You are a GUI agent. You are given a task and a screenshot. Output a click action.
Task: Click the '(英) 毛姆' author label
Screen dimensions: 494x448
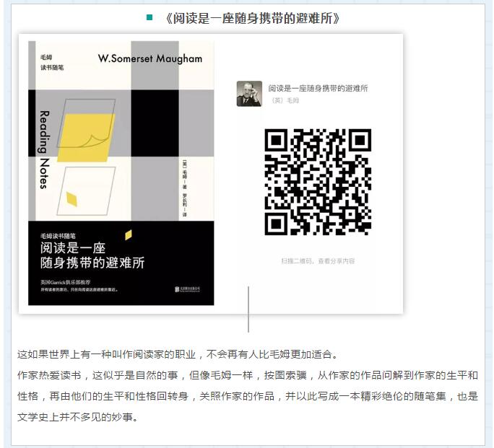[285, 100]
